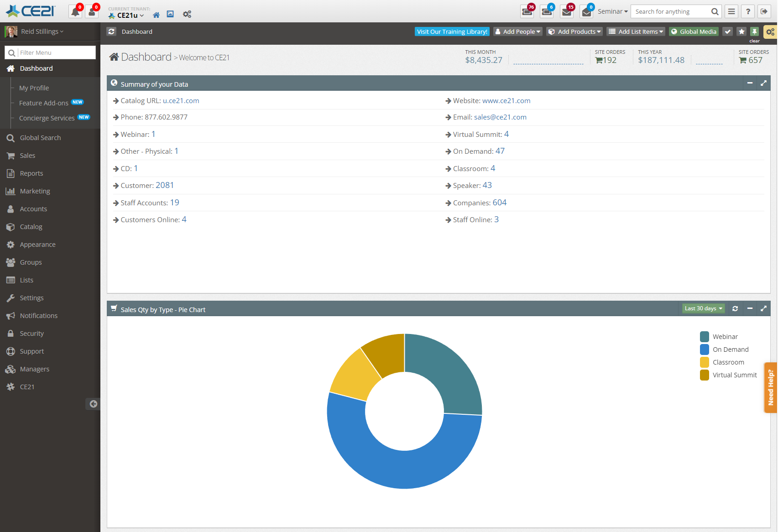
Task: Click the sales@ce21.com email link
Action: coord(500,117)
